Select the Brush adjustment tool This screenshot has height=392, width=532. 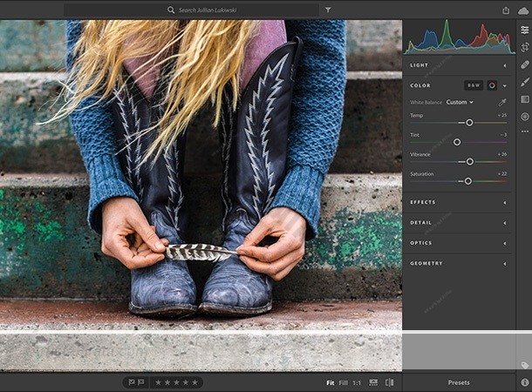click(x=524, y=82)
